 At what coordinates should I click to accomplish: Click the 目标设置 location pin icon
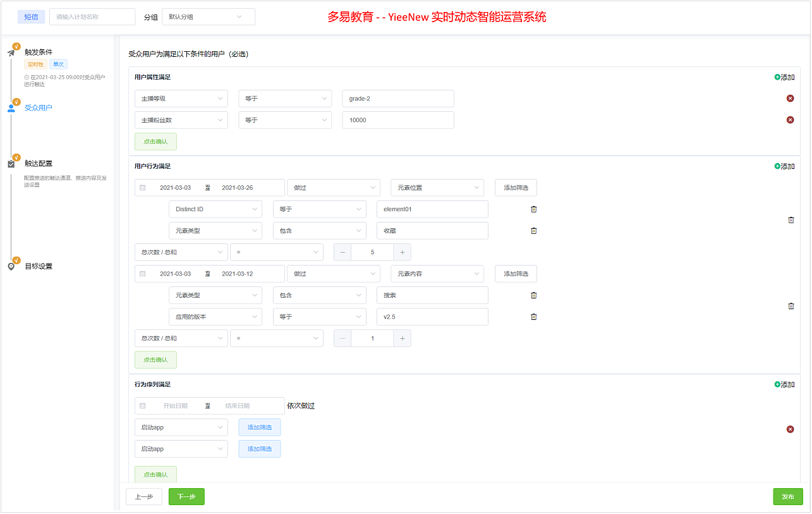tap(11, 267)
